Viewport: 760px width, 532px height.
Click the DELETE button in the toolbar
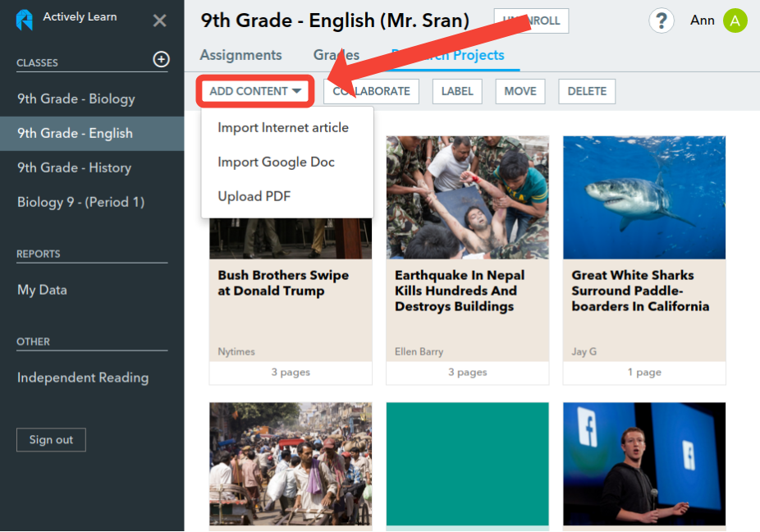pyautogui.click(x=586, y=91)
